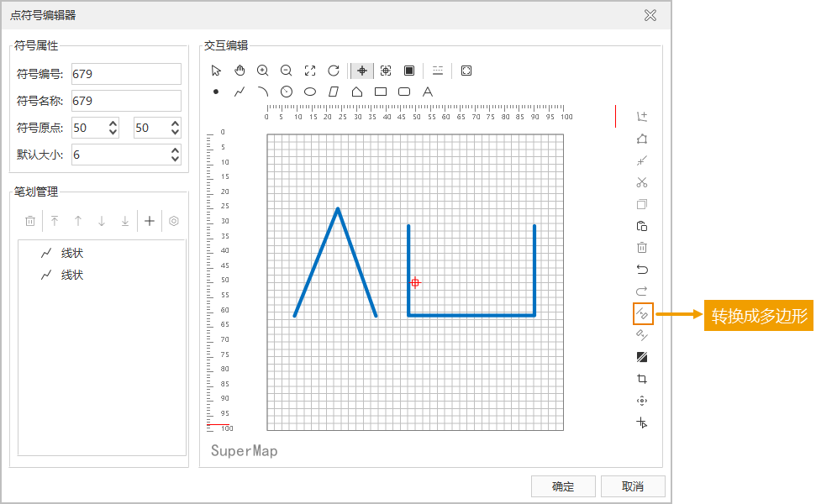Image resolution: width=816 pixels, height=504 pixels.
Task: Select the polyline drawing tool
Action: coord(240,92)
